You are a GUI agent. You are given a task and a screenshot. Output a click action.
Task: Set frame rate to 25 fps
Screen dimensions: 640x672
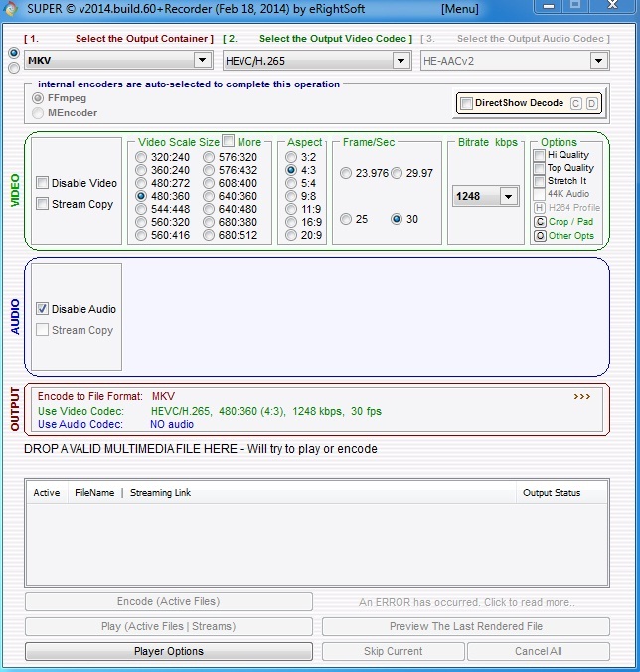[x=346, y=219]
